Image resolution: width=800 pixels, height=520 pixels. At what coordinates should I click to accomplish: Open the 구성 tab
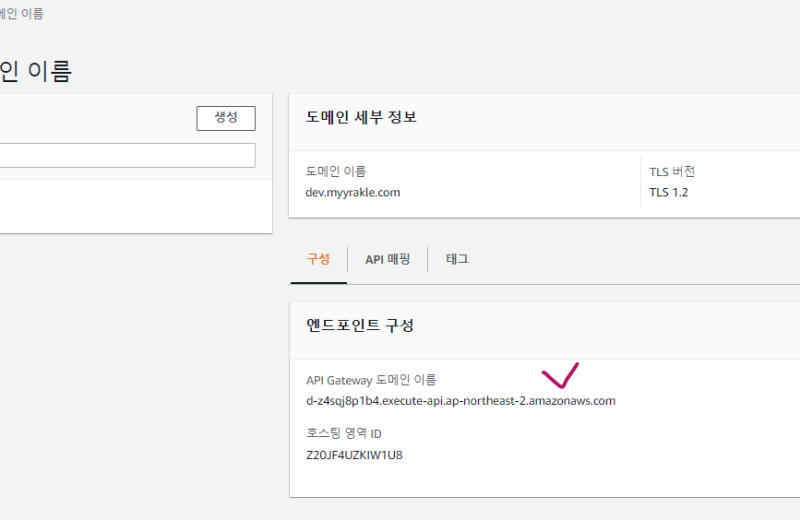318,259
